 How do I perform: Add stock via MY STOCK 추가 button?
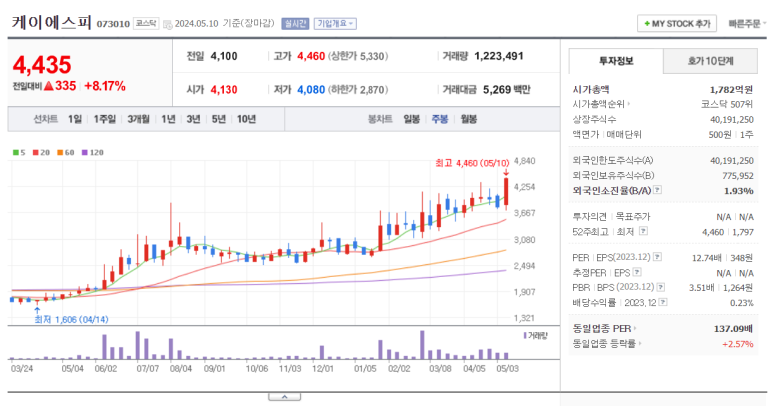tap(677, 24)
